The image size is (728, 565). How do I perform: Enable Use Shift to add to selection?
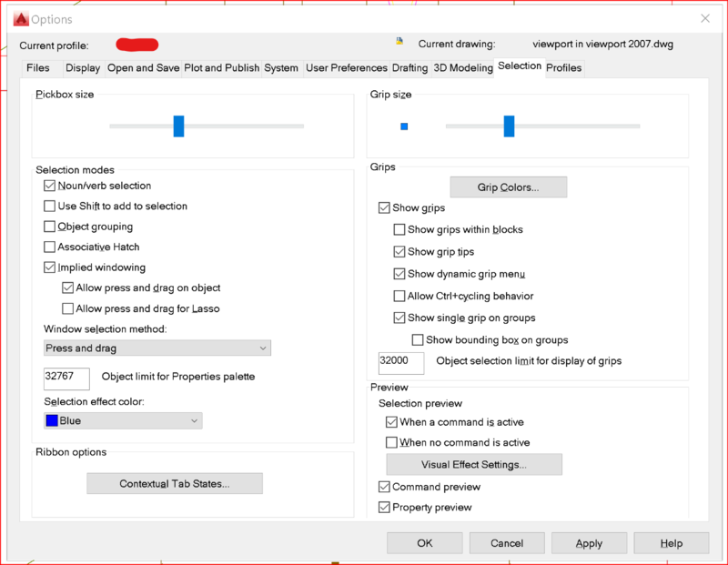coord(50,207)
